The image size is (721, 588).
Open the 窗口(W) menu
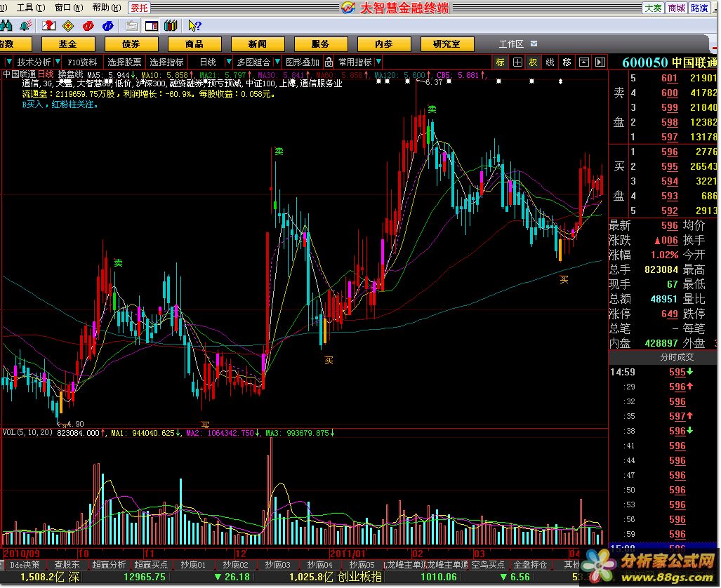pyautogui.click(x=69, y=8)
